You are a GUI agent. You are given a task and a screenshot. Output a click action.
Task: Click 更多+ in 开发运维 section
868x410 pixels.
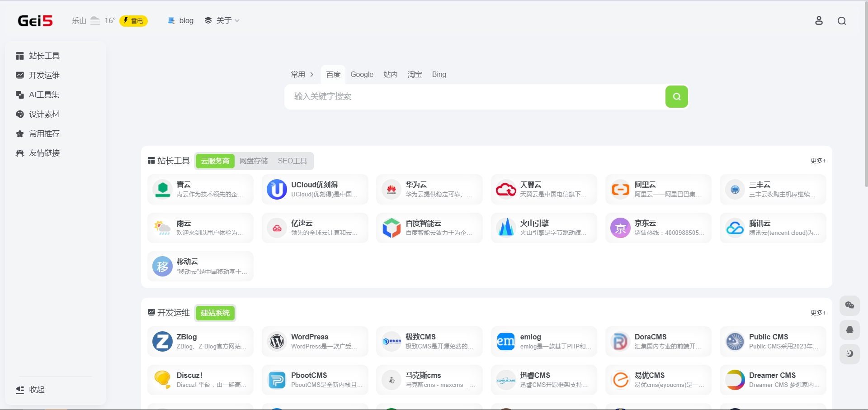[818, 313]
